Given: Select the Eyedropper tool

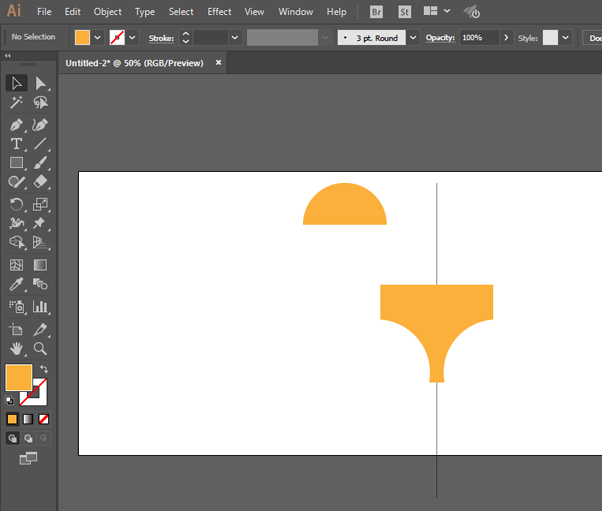Looking at the screenshot, I should (x=17, y=285).
